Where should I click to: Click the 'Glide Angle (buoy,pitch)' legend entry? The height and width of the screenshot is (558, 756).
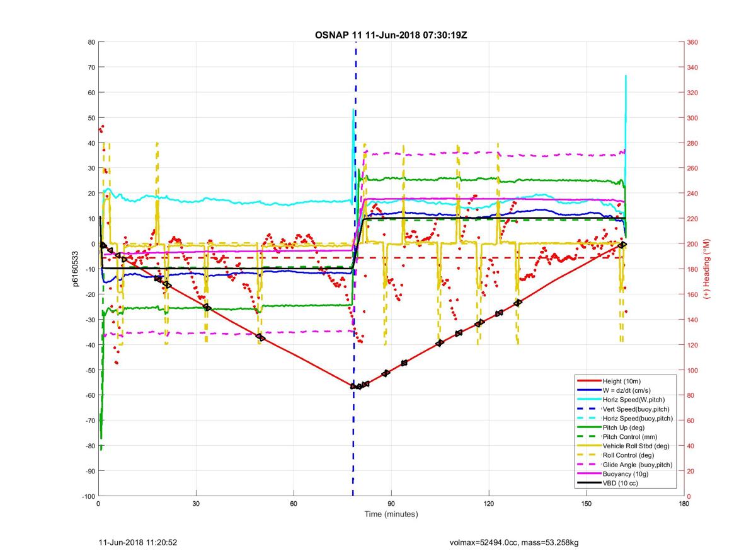pyautogui.click(x=626, y=465)
